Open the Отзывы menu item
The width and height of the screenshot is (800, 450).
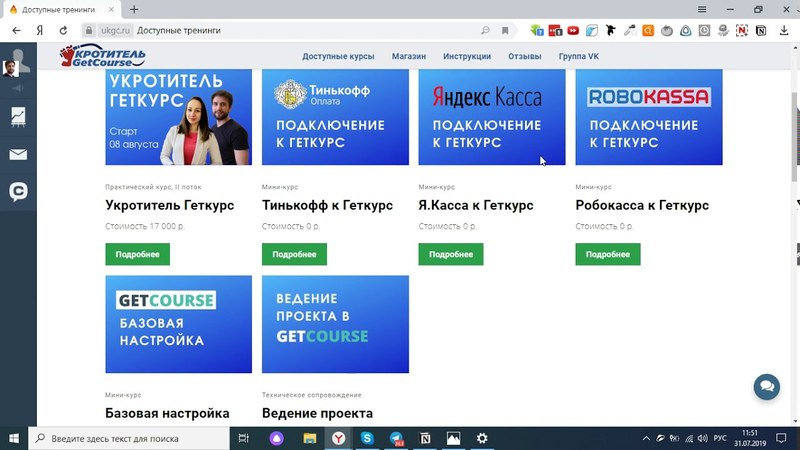(x=524, y=56)
